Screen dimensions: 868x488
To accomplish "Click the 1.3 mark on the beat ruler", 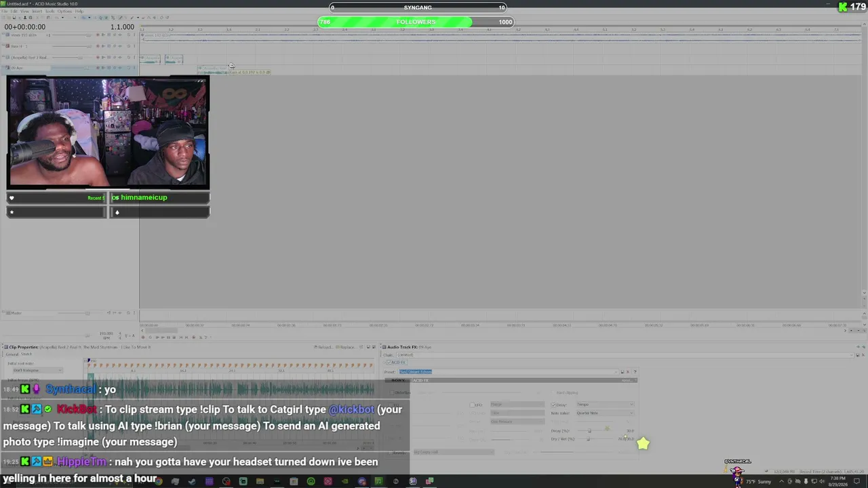I will [x=200, y=30].
